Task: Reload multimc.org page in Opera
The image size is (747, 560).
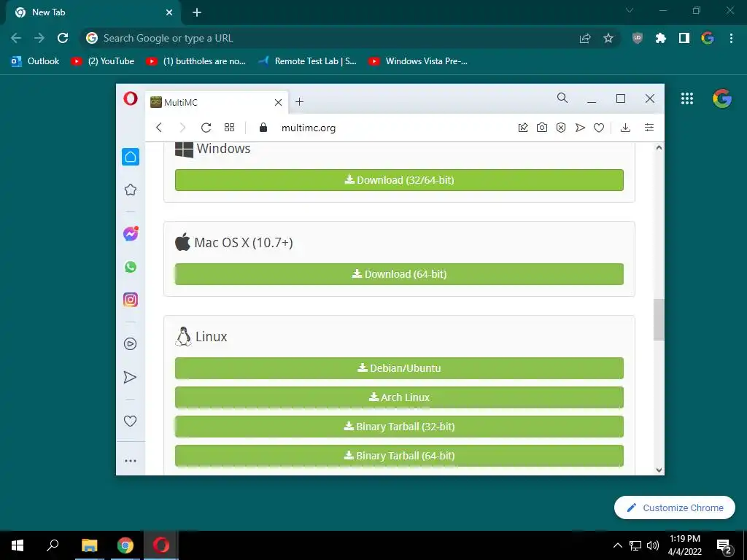Action: [206, 128]
